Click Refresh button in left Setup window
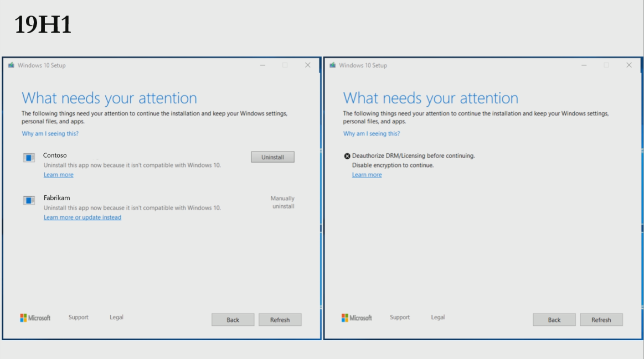 [280, 320]
